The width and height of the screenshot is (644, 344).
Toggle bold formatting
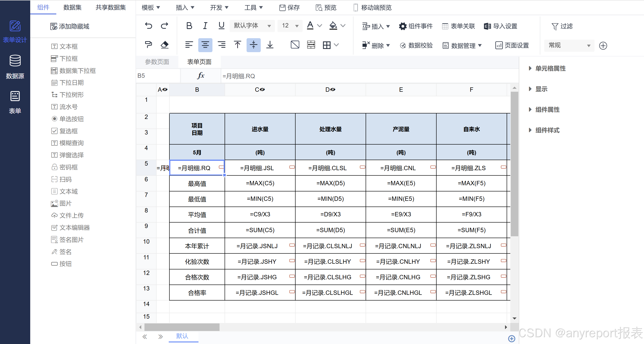[189, 26]
